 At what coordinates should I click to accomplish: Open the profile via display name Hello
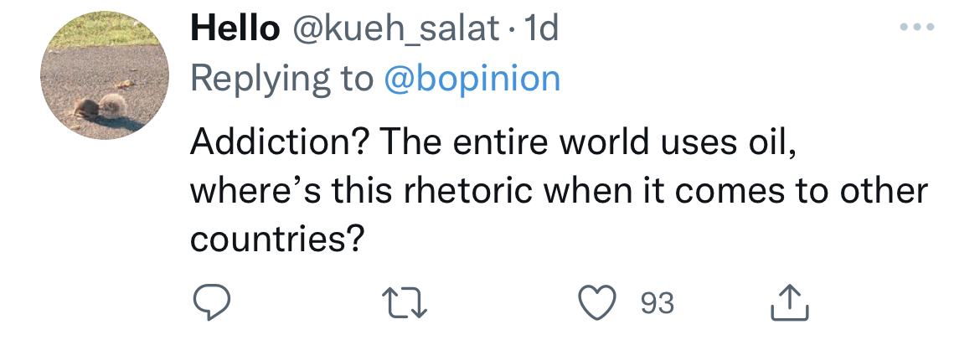tap(235, 30)
